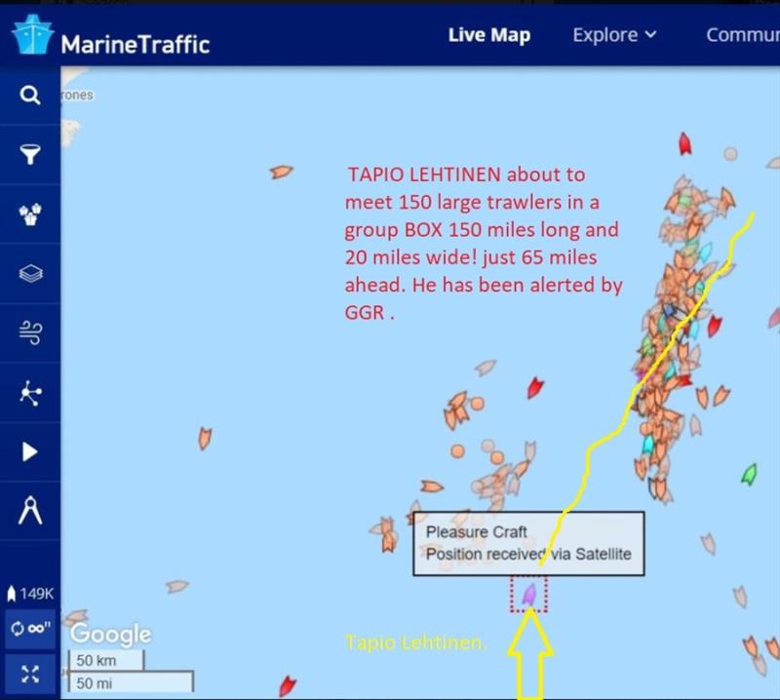Click the 50 km scale bar
This screenshot has height=700, width=780.
pos(105,660)
